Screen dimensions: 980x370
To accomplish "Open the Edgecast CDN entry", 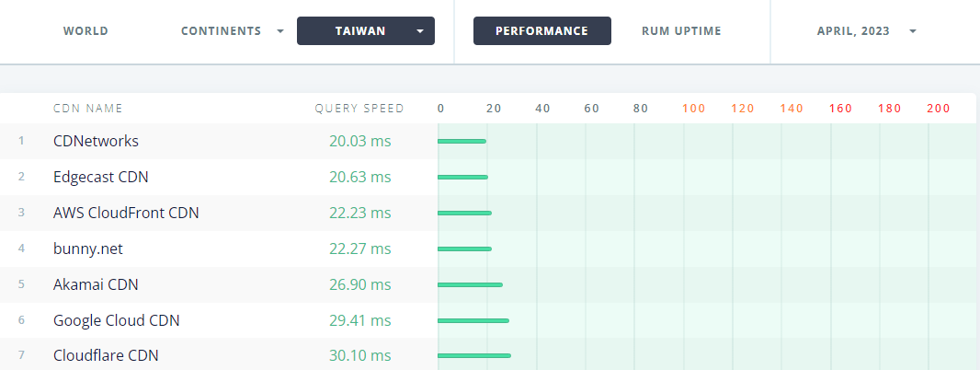I will [x=101, y=177].
